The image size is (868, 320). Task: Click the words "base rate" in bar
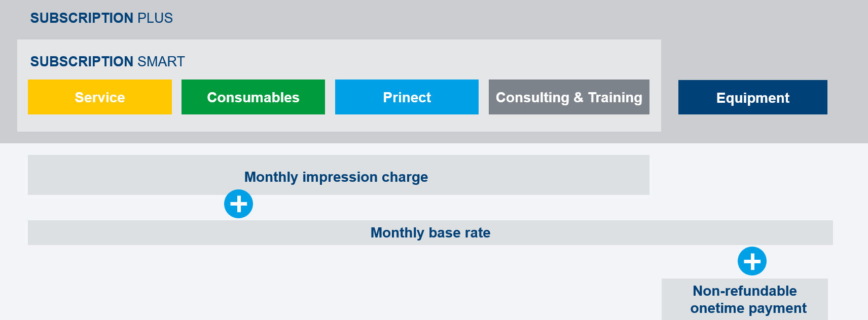[459, 233]
